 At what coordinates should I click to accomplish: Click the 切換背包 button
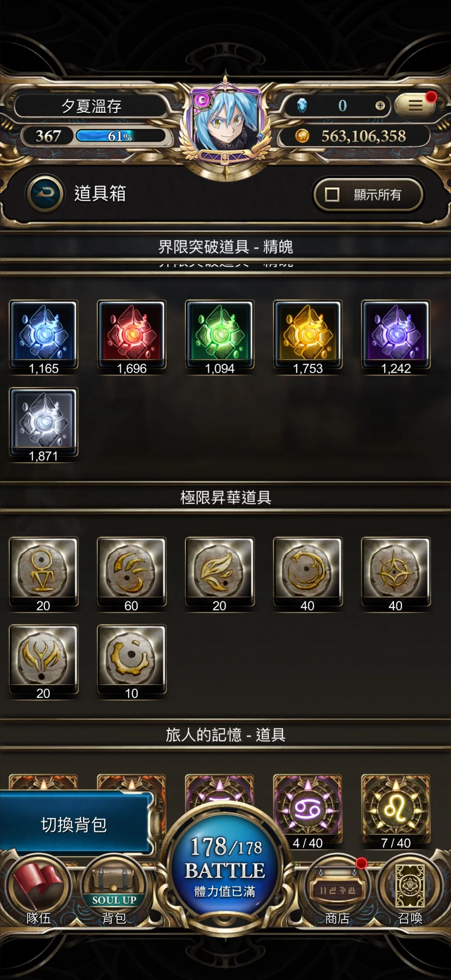point(75,824)
